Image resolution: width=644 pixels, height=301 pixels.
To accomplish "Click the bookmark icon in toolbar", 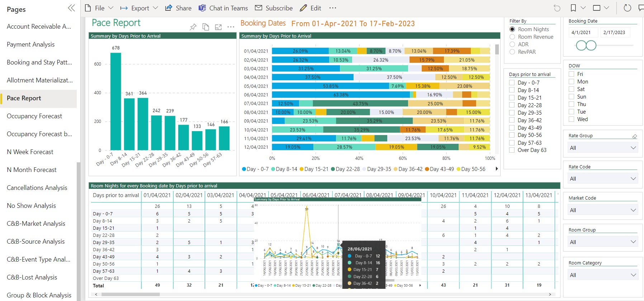I will 573,8.
